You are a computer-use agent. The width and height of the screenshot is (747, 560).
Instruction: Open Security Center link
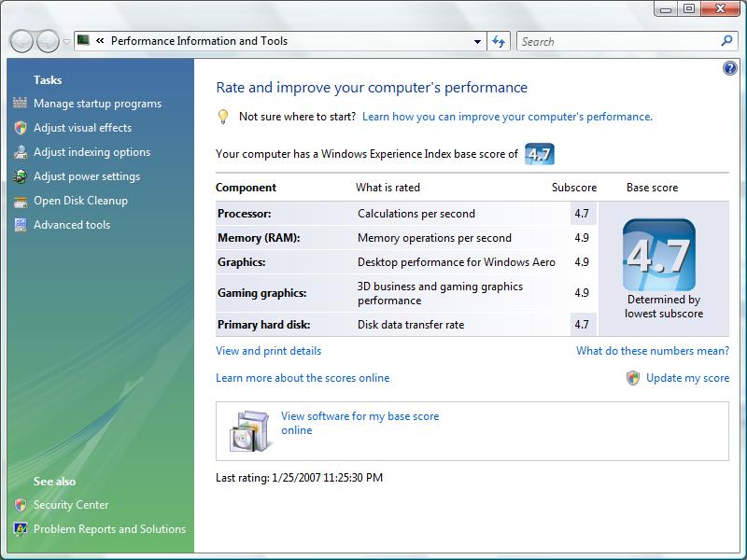tap(71, 505)
